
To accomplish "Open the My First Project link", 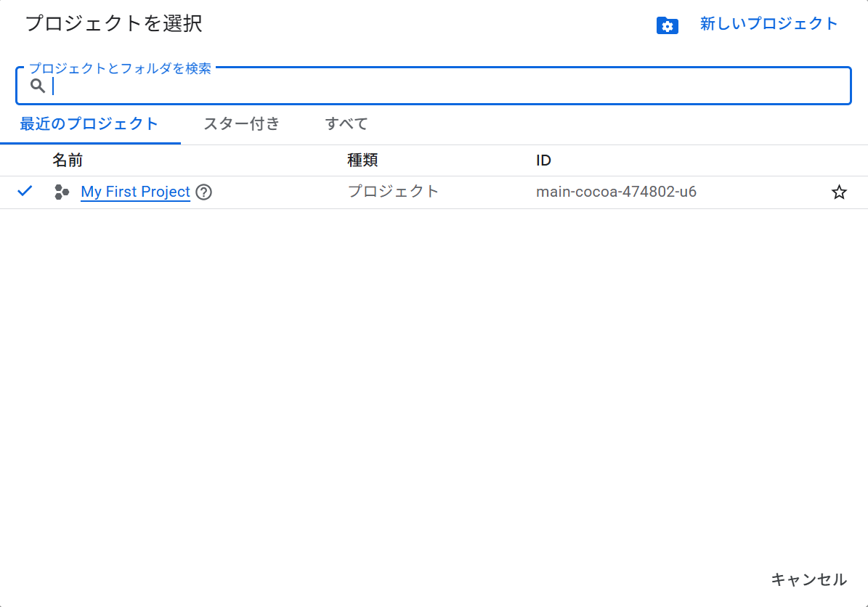I will [135, 192].
